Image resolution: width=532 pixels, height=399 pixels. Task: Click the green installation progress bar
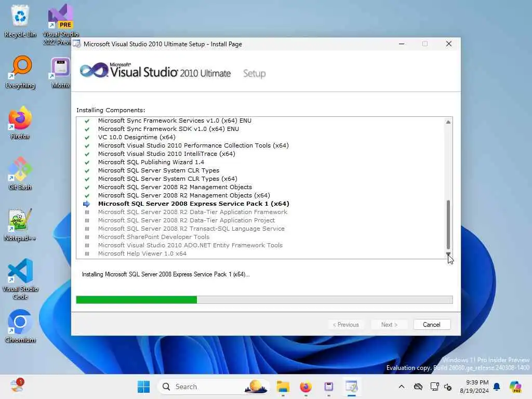pos(137,300)
